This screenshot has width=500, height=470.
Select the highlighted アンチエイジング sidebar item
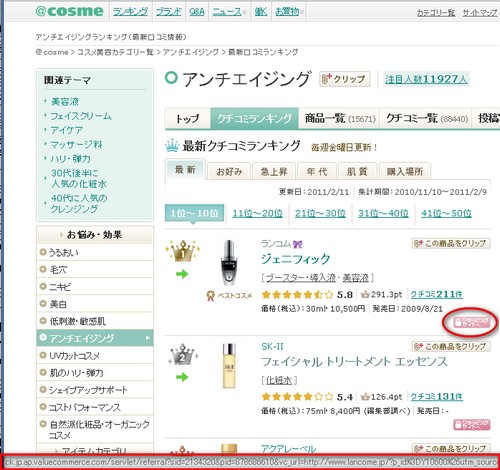[x=95, y=338]
